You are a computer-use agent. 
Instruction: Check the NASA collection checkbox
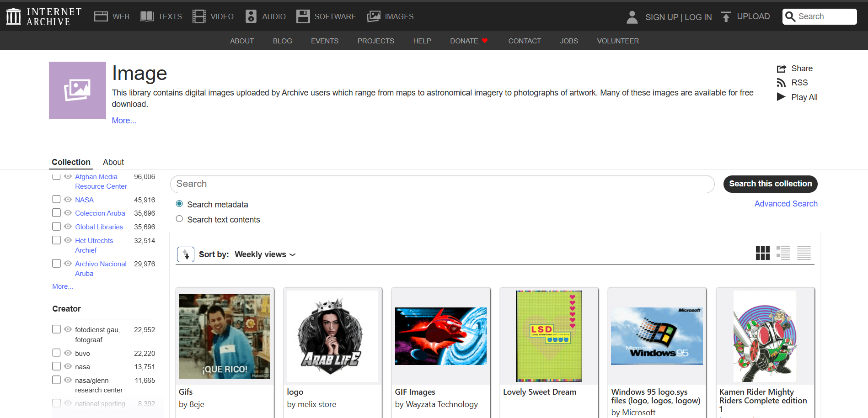pos(56,199)
